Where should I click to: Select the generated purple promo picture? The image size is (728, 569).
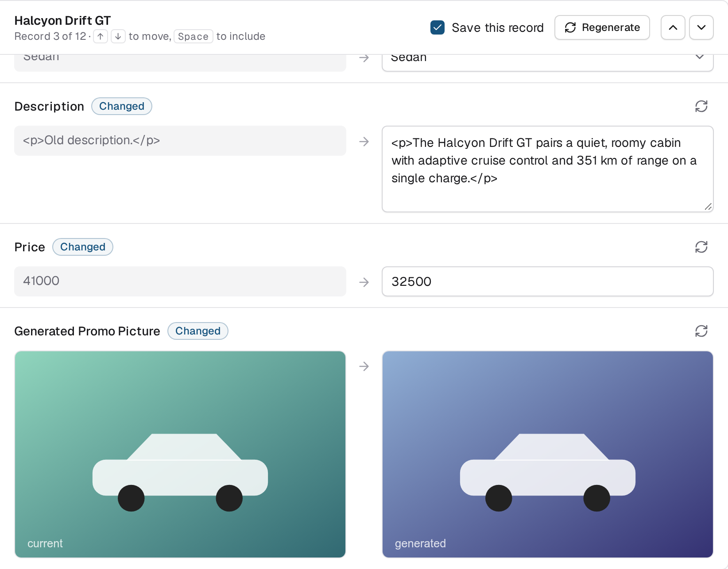tap(548, 454)
